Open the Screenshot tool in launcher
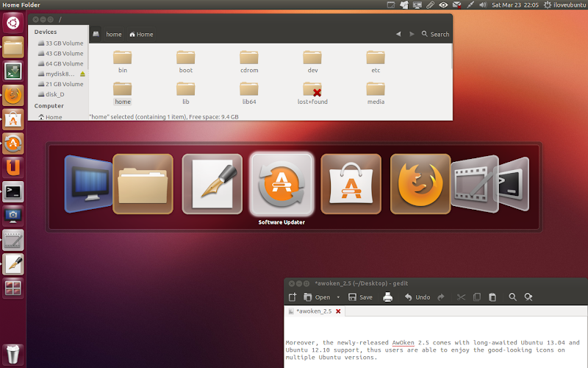 [12, 216]
